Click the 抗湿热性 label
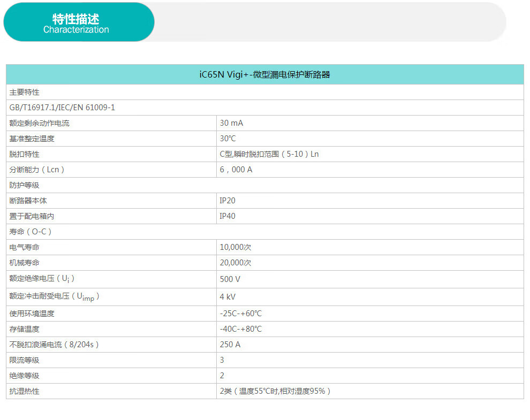 point(24,391)
